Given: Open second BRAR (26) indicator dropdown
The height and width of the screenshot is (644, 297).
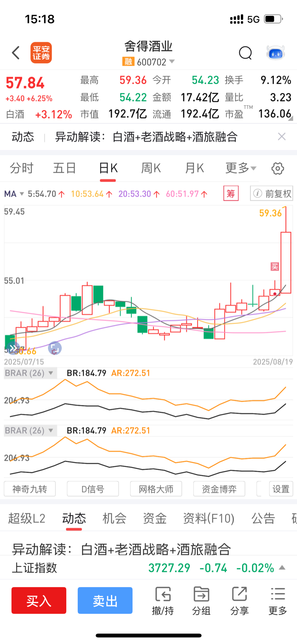Looking at the screenshot, I should [30, 431].
